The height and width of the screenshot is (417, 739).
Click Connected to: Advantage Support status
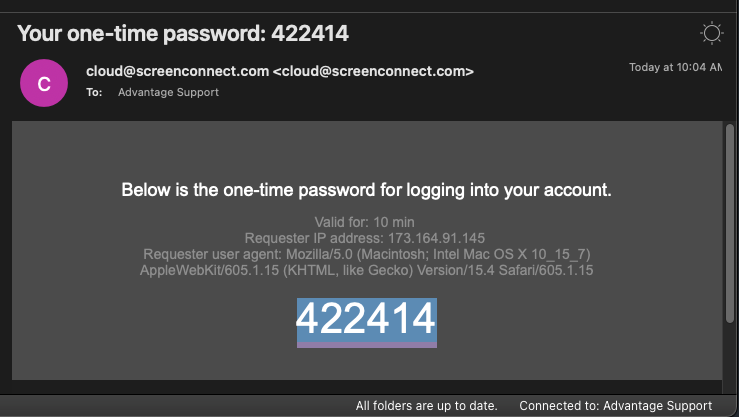click(616, 406)
